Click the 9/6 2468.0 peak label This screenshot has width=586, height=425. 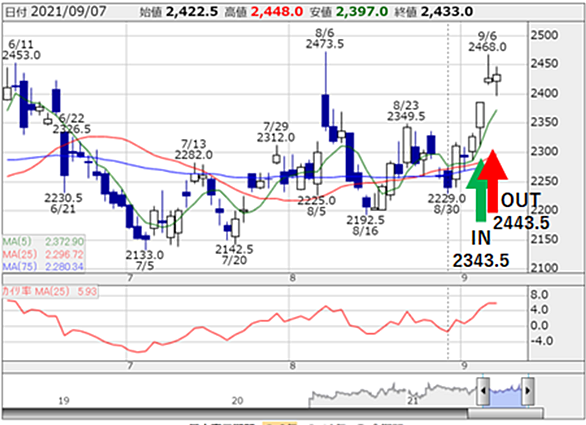click(x=487, y=41)
